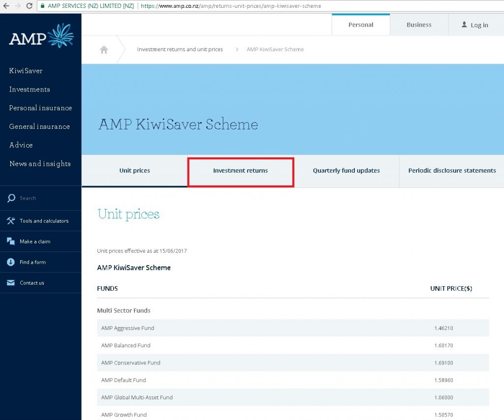Open the Advice menu item
504x420 pixels.
coord(21,145)
